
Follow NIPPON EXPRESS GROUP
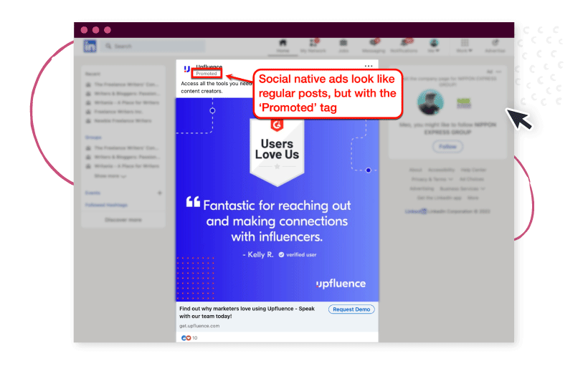tap(447, 147)
